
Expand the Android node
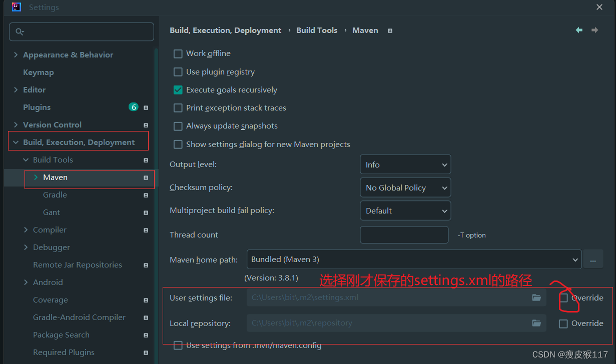coord(26,282)
